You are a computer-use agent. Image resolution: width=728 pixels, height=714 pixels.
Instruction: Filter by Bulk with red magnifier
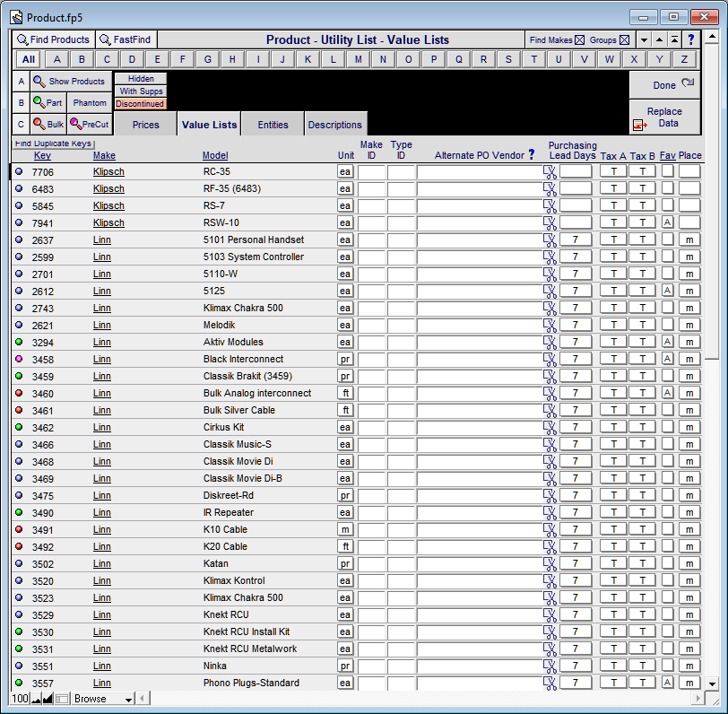pyautogui.click(x=48, y=124)
